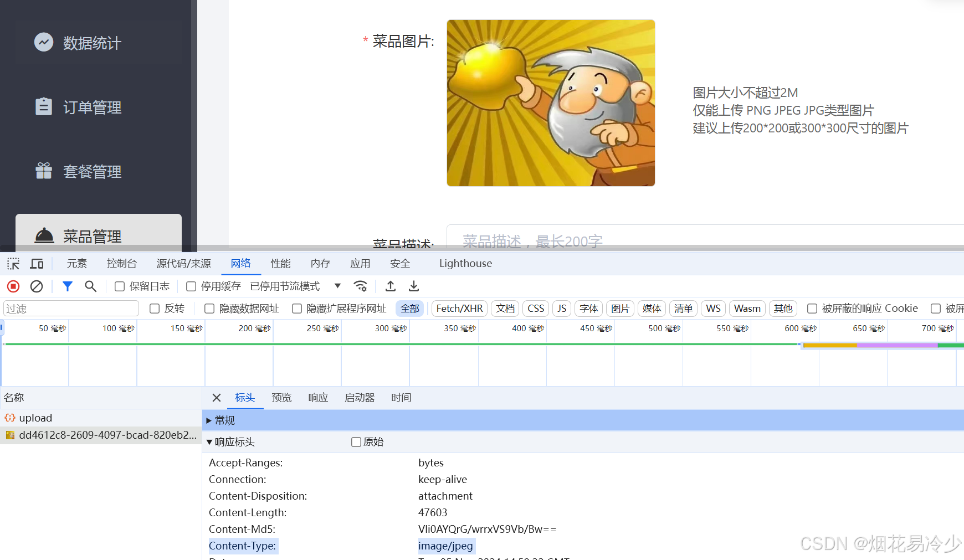Filter requests by Wasm
964x560 pixels.
click(747, 309)
